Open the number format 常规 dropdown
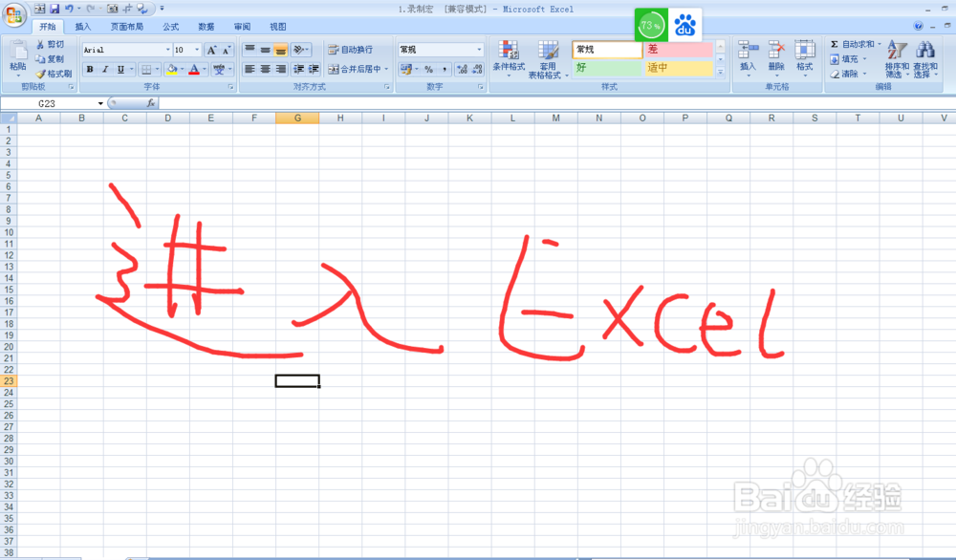The height and width of the screenshot is (560, 956). (479, 50)
